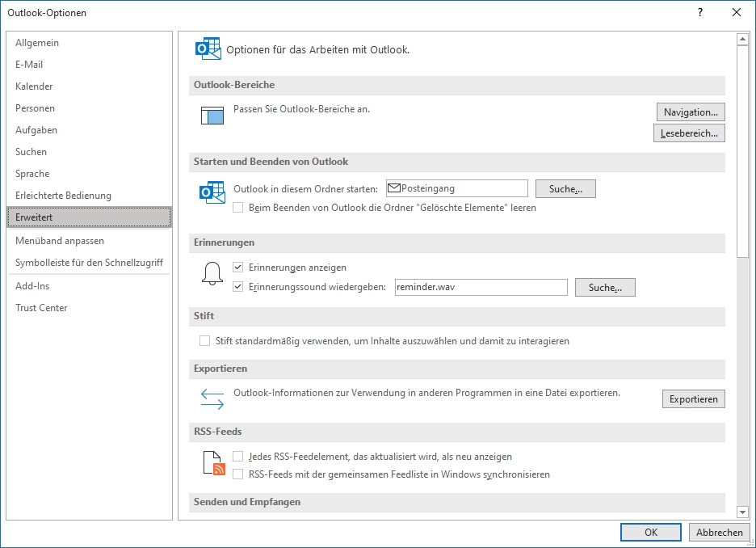Image resolution: width=756 pixels, height=548 pixels.
Task: Enable Stift standardmäßig verwenden option
Action: point(205,341)
